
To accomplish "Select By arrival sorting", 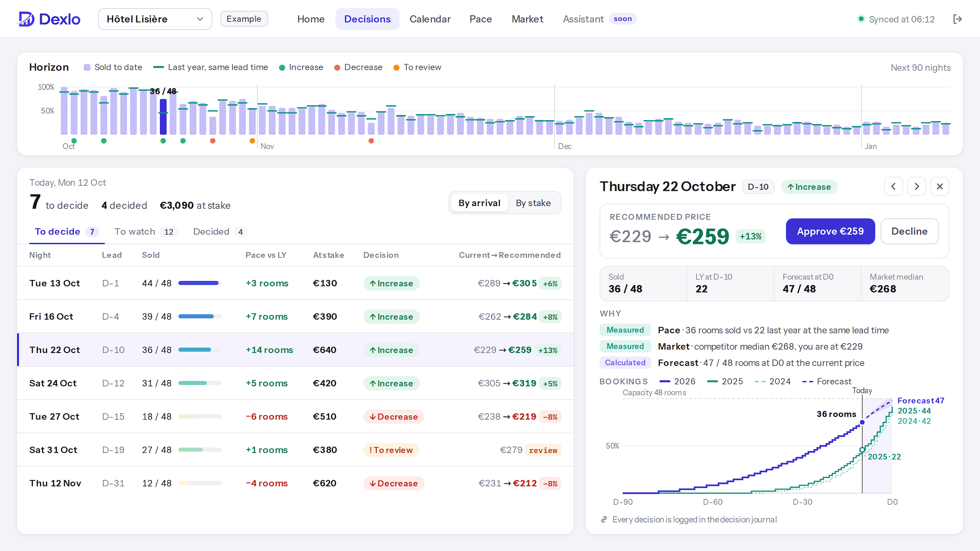I will [479, 203].
